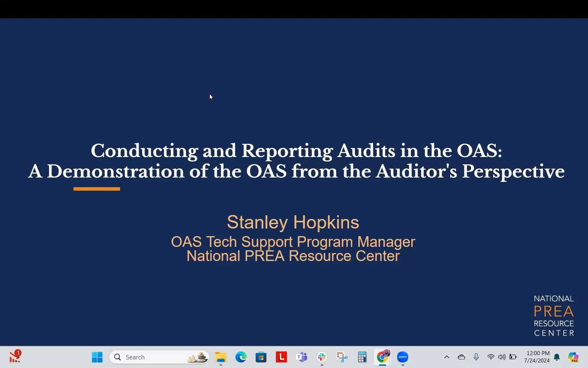Open the app showing notification badge 1

(x=15, y=357)
